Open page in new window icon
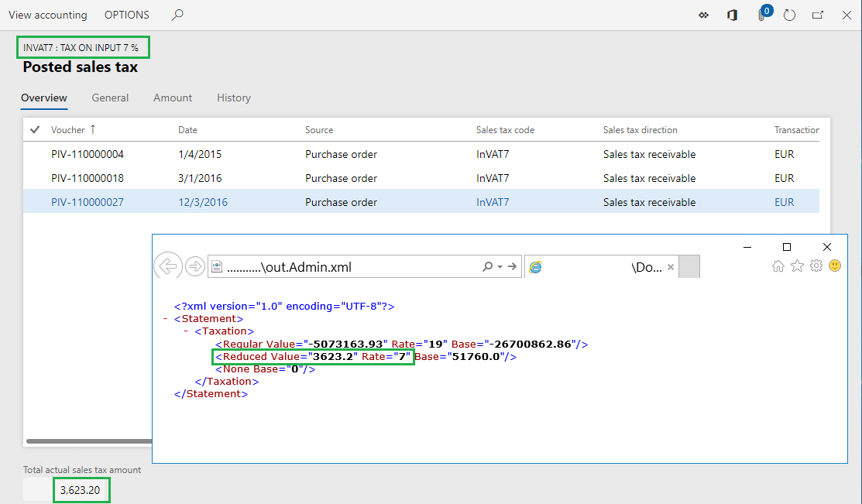The image size is (862, 504). [x=818, y=15]
